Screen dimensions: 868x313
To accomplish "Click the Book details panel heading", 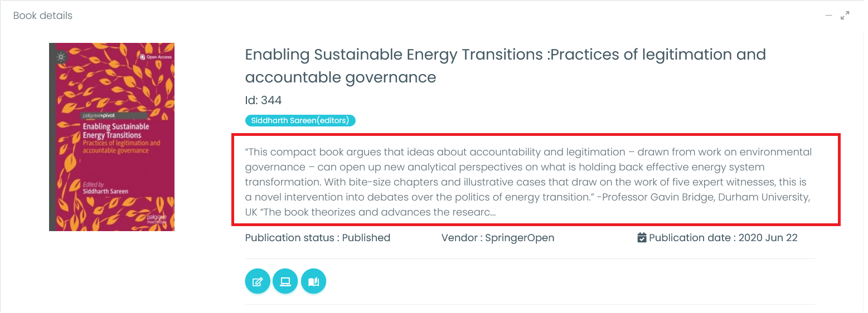I will pos(43,16).
